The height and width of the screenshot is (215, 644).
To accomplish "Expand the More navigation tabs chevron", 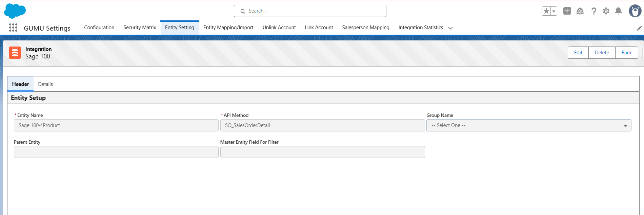I will pos(450,28).
